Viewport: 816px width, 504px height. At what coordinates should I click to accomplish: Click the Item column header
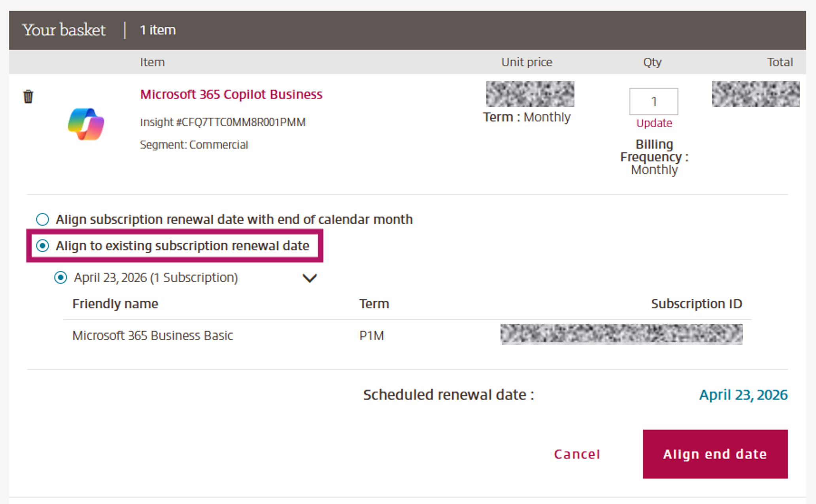pos(152,62)
